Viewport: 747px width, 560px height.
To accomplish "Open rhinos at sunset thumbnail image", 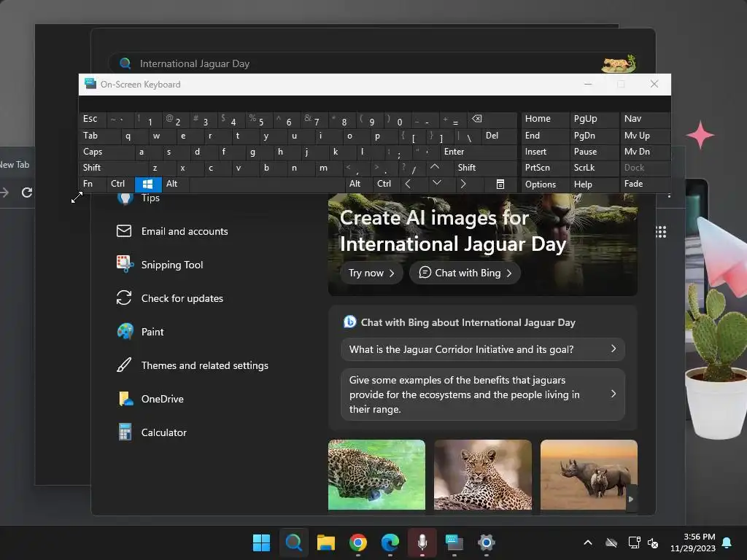I will tap(589, 475).
